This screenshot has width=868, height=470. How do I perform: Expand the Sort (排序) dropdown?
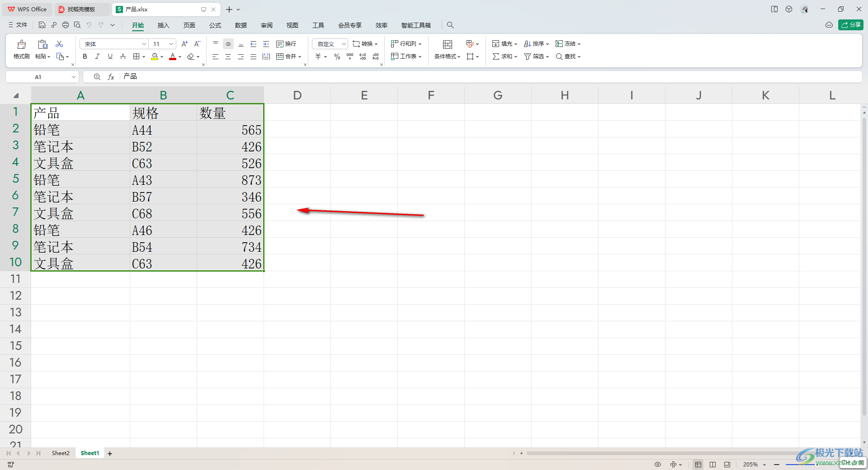(x=547, y=44)
